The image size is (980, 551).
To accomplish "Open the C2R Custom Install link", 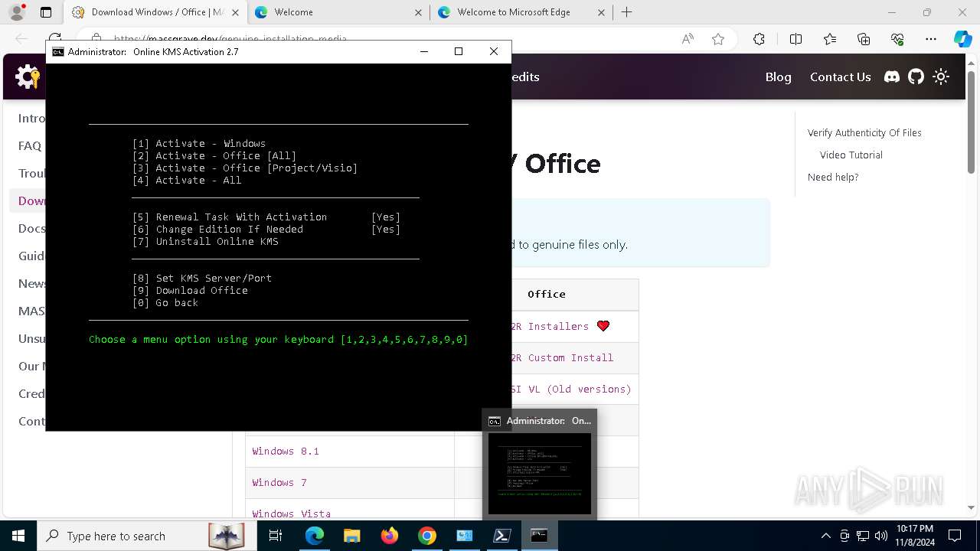I will (x=562, y=357).
